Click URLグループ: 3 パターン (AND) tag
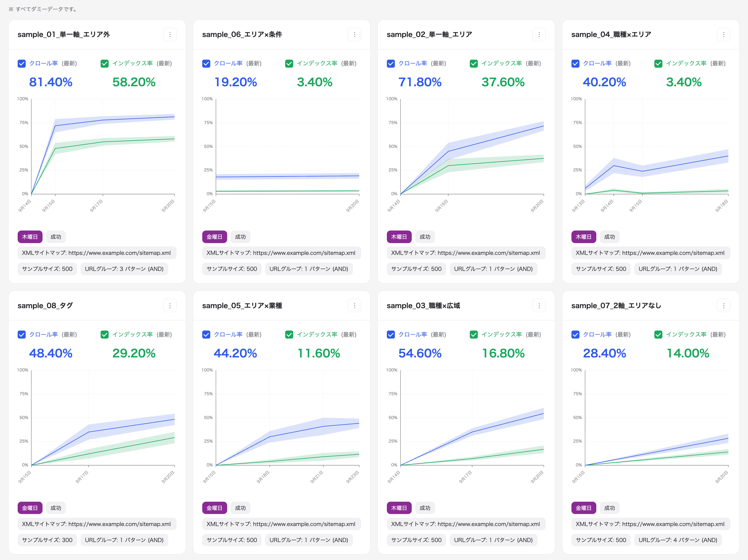748x560 pixels. 124,269
